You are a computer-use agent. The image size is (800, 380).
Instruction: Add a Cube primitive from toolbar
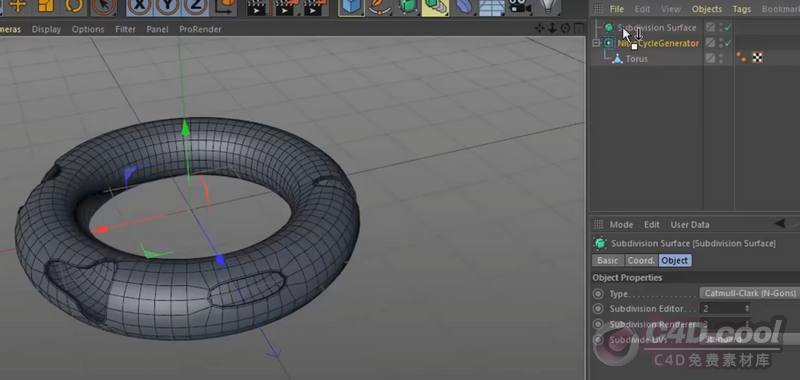[x=351, y=7]
